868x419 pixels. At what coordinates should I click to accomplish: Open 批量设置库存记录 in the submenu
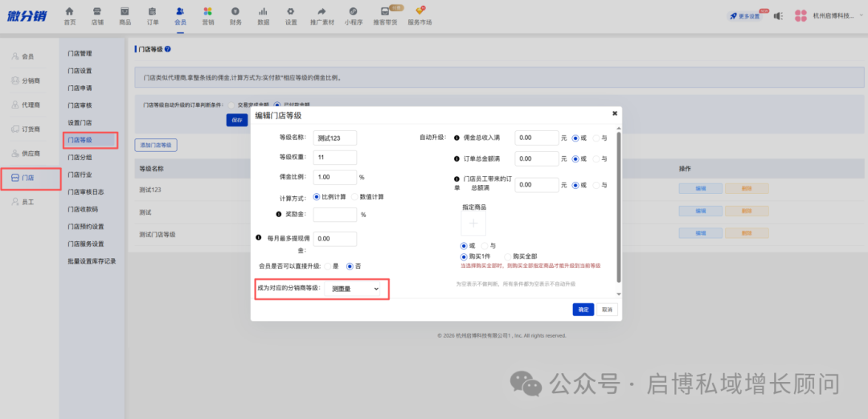pos(92,261)
